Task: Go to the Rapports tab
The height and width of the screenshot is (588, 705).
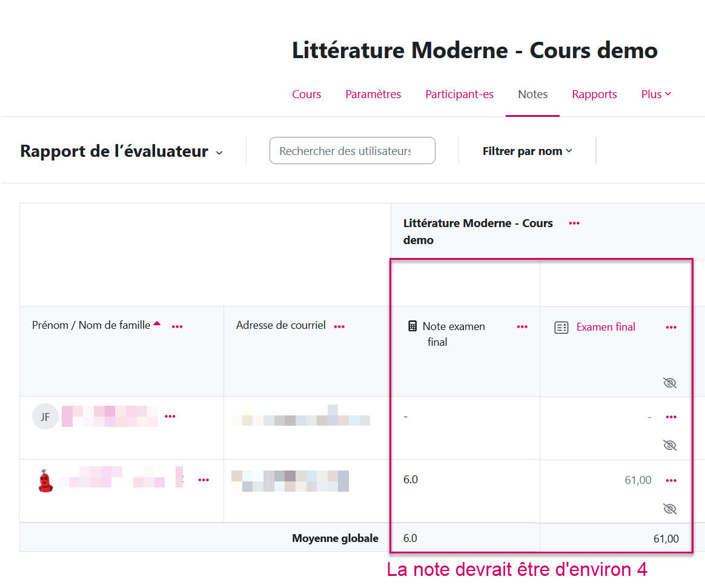Action: click(594, 94)
